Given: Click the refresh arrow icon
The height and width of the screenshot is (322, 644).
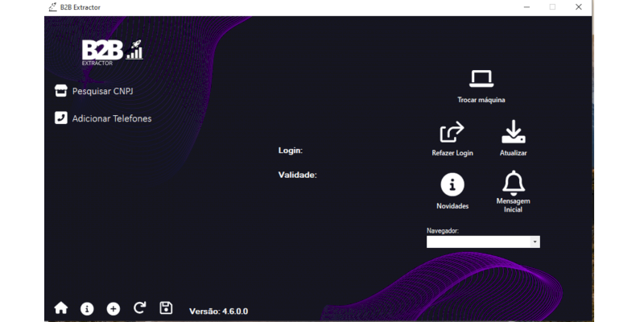Looking at the screenshot, I should point(139,308).
